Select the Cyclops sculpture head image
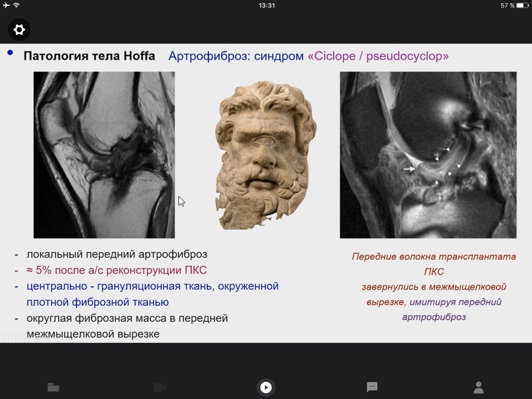Viewport: 532px width, 399px height. (x=265, y=155)
